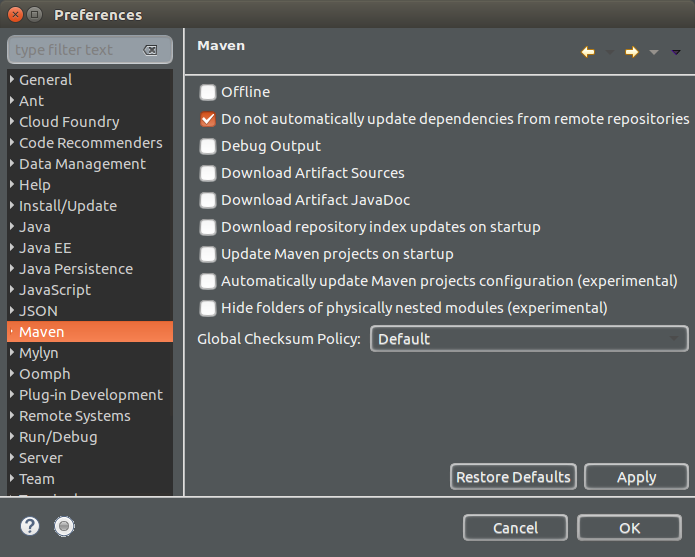Image resolution: width=695 pixels, height=557 pixels.
Task: Clear the filter text with the X icon
Action: [x=150, y=50]
